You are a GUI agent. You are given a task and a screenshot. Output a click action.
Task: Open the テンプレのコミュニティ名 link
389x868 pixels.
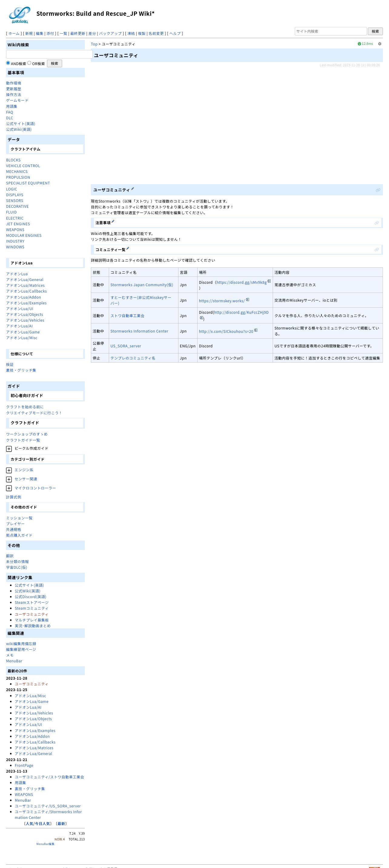133,358
